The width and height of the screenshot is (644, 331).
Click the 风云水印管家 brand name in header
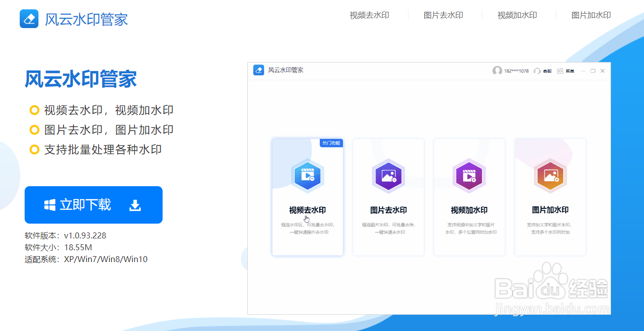coord(86,19)
